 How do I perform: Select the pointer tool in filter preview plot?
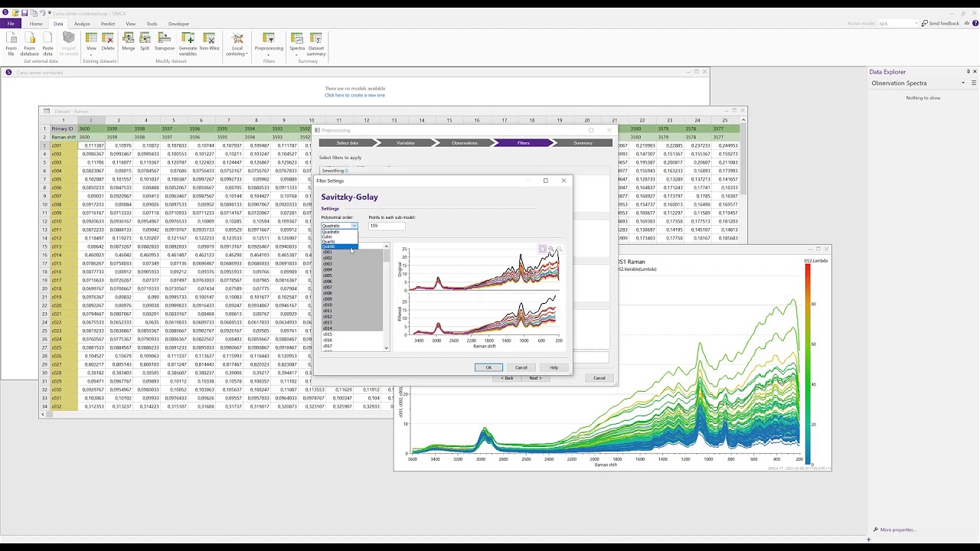coord(543,249)
